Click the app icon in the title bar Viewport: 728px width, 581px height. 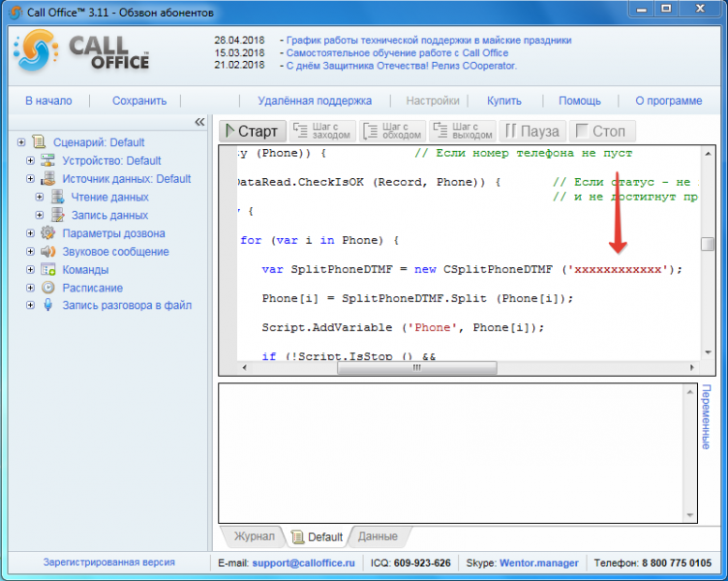click(x=15, y=13)
